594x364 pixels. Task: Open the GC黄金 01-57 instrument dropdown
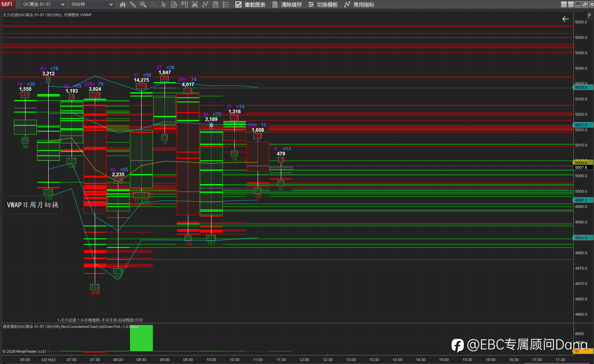(44, 4)
